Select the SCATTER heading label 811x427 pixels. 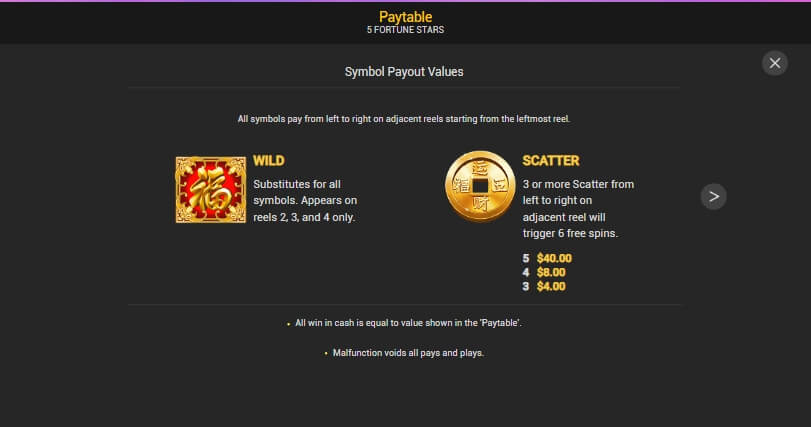point(550,161)
